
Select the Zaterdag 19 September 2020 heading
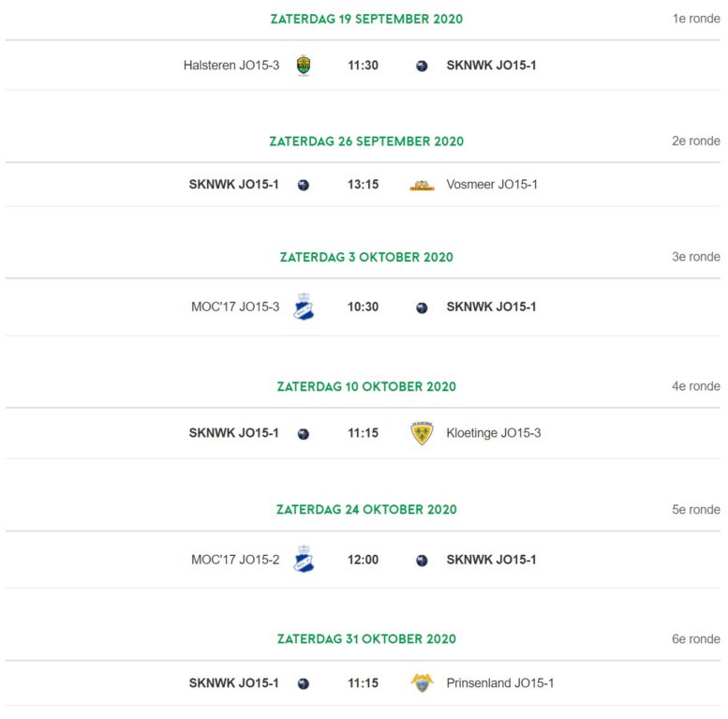pos(366,19)
